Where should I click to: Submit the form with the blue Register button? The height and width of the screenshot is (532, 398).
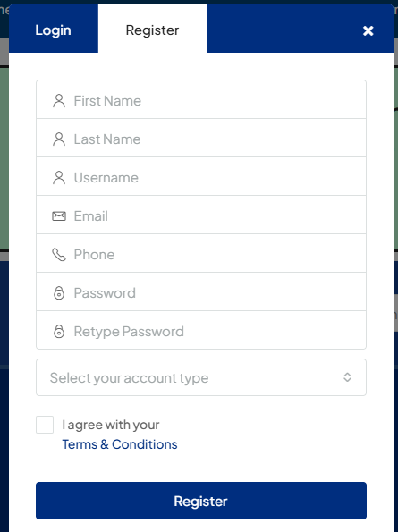coord(201,501)
